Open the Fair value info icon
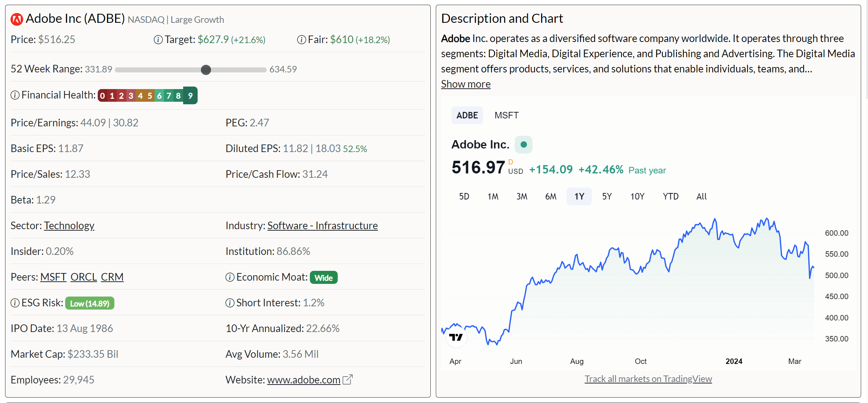The width and height of the screenshot is (868, 403). pyautogui.click(x=302, y=40)
